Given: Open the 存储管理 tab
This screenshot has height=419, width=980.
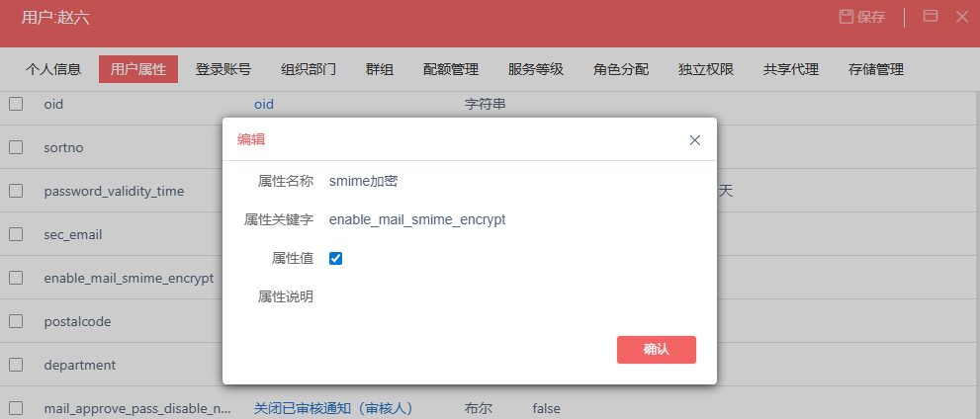Looking at the screenshot, I should pos(876,69).
